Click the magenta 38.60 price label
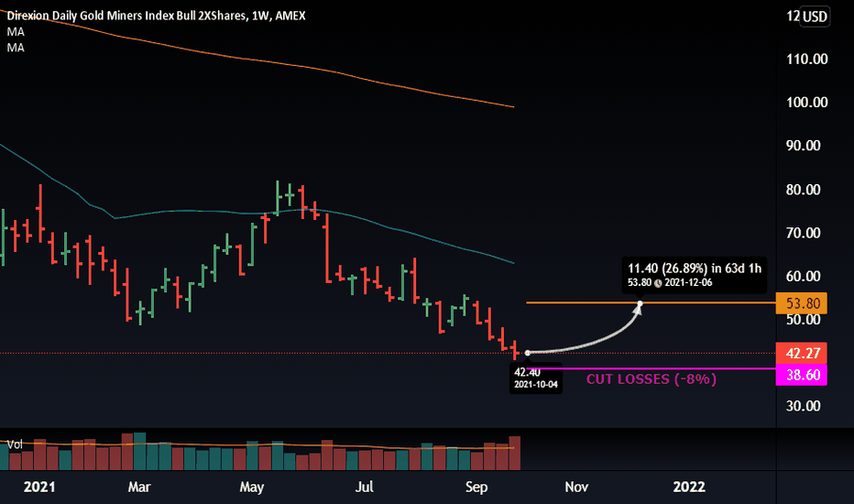Viewport: 854px width, 504px height. click(801, 375)
